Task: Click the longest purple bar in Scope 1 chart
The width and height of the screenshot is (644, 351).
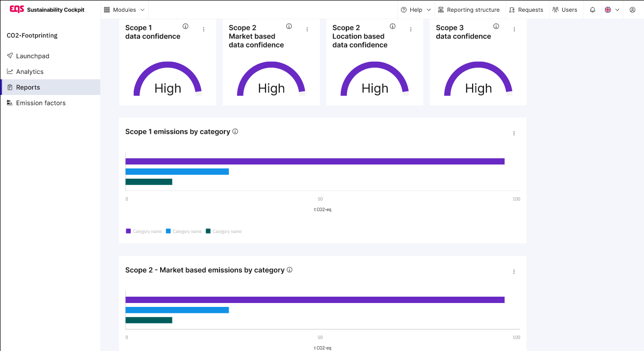Action: tap(314, 162)
